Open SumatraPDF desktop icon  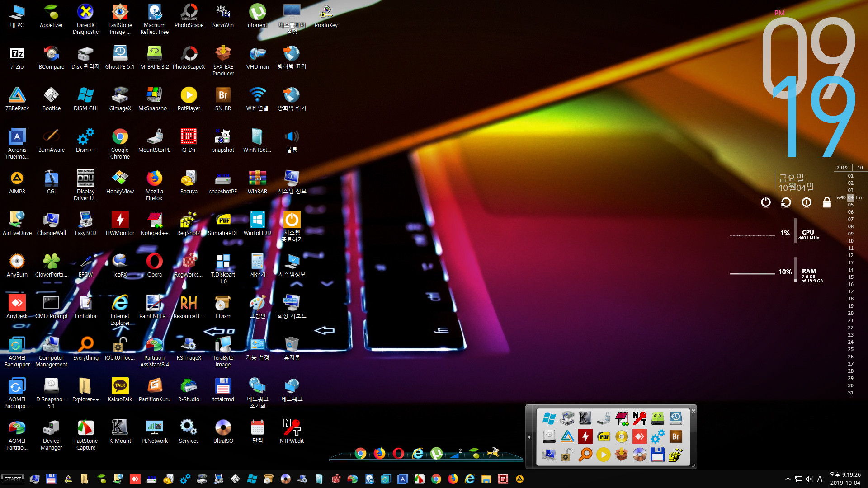tap(223, 224)
